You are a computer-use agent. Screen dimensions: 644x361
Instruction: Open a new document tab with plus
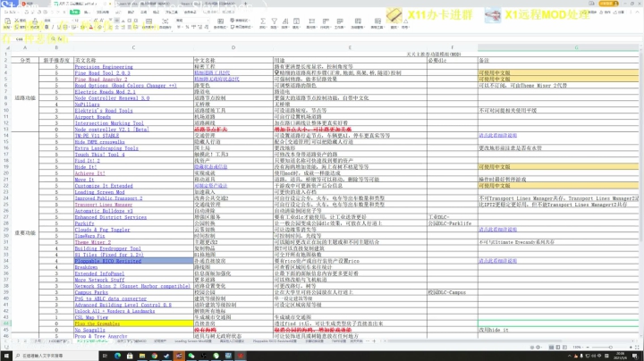(246, 4)
